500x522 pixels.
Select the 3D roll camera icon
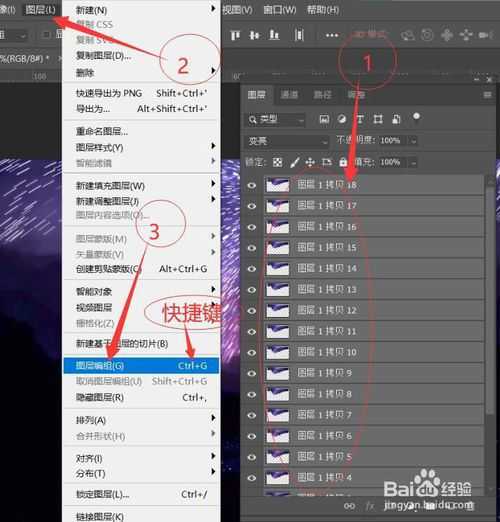click(427, 35)
